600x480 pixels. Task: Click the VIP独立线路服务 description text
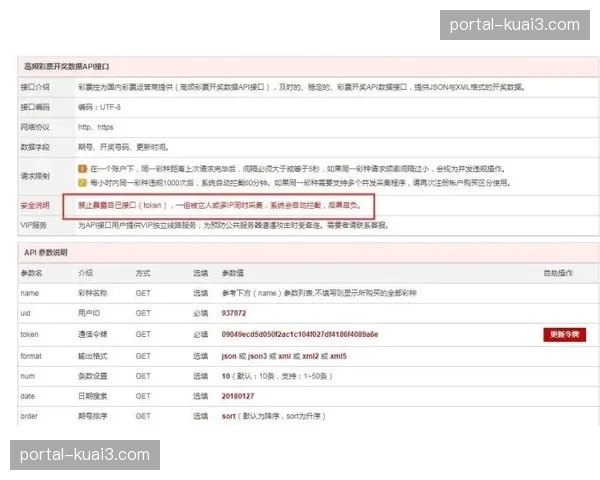(x=233, y=225)
